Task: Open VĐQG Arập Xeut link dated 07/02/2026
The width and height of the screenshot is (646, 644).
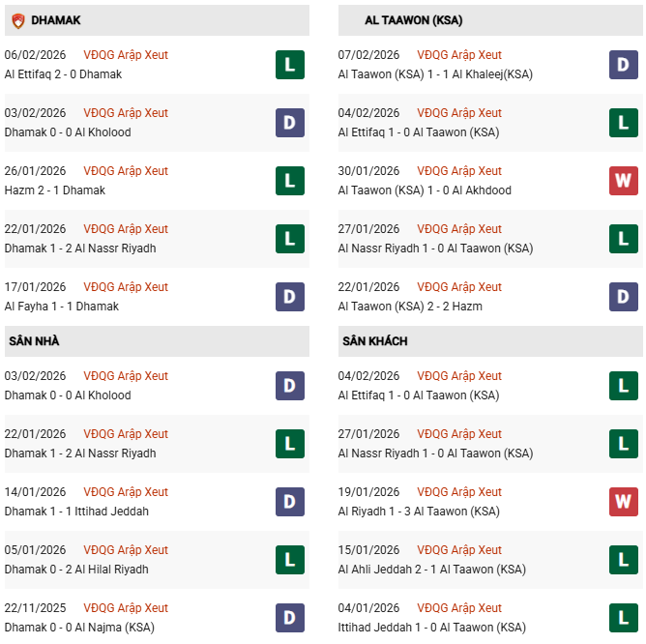Action: coord(459,55)
